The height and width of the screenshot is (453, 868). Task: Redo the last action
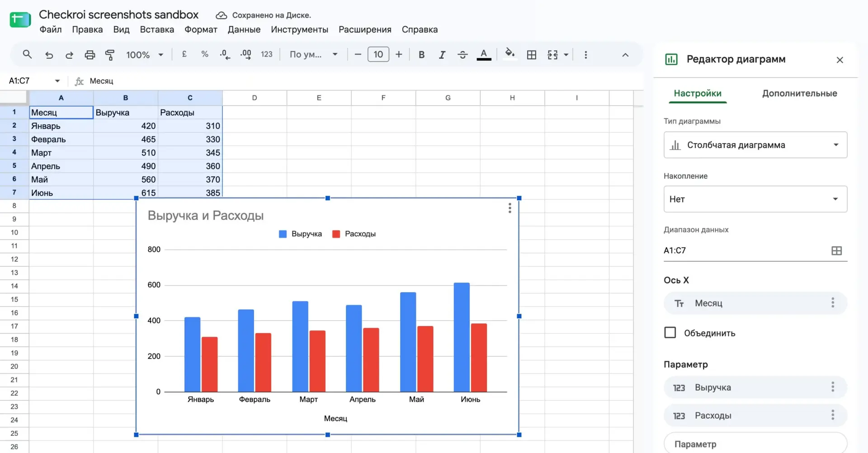(x=69, y=55)
